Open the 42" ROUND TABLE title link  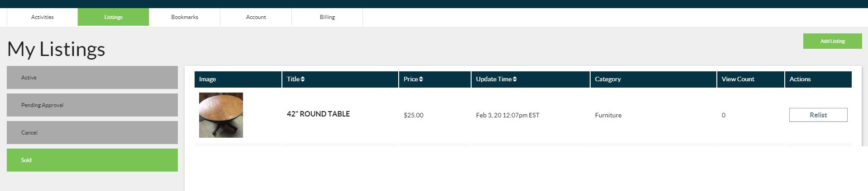pyautogui.click(x=318, y=114)
